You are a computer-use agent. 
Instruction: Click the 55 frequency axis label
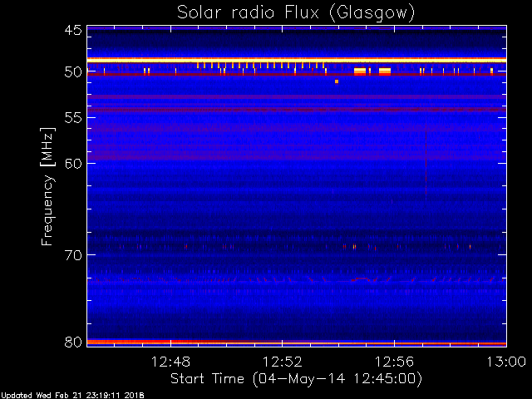point(73,118)
